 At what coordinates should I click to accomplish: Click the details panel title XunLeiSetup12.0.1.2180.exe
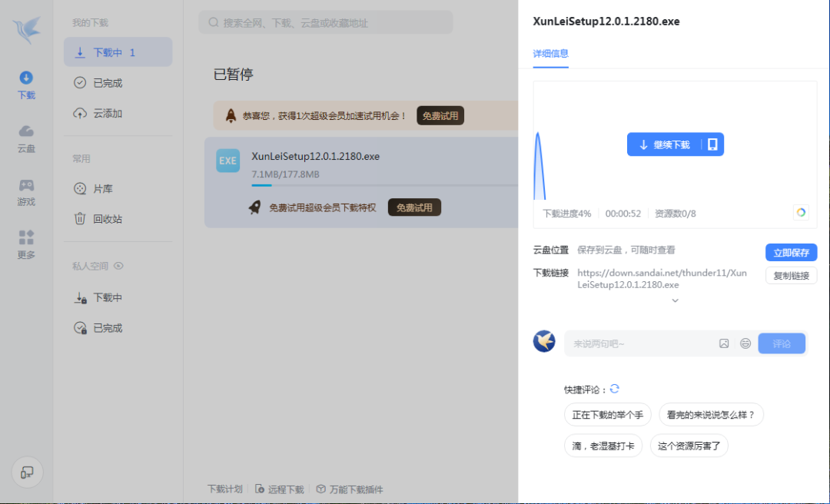pyautogui.click(x=606, y=22)
